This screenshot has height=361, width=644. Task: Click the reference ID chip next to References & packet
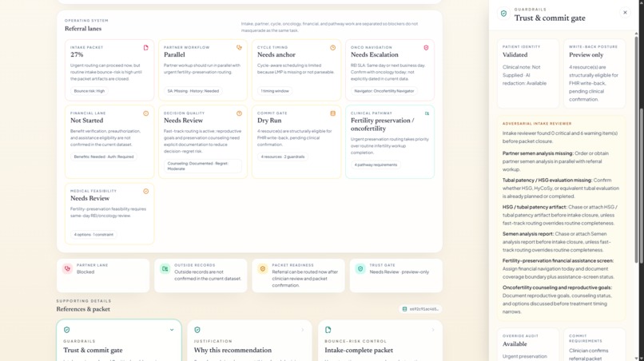tap(420, 309)
